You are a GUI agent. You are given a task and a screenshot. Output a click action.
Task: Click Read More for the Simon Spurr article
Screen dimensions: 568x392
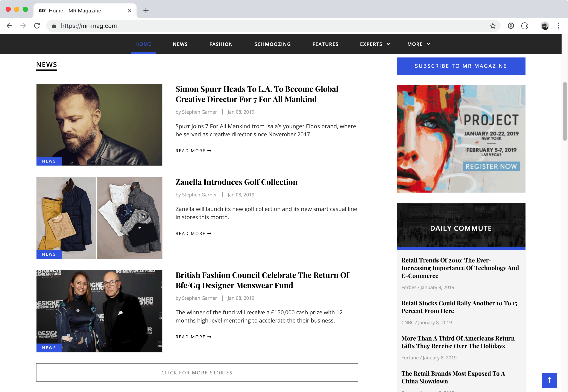[193, 151]
